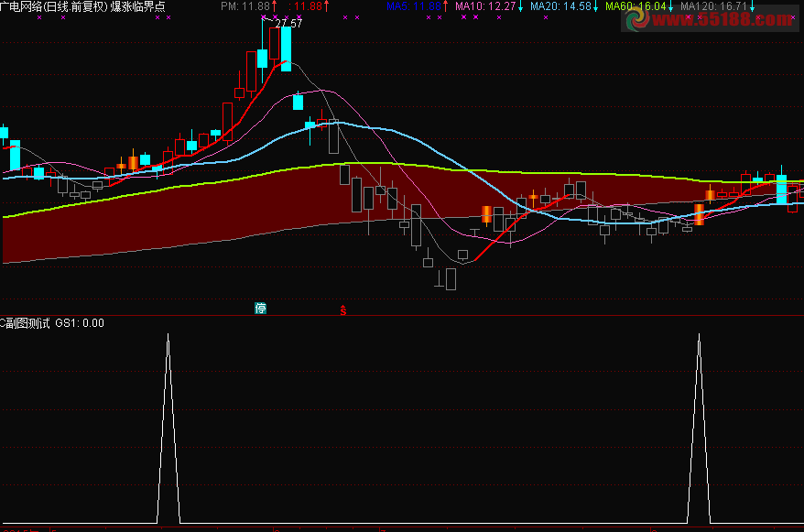Select the '广电网络(日线.前复权)' chart title
Image resolution: width=804 pixels, height=532 pixels.
click(53, 6)
